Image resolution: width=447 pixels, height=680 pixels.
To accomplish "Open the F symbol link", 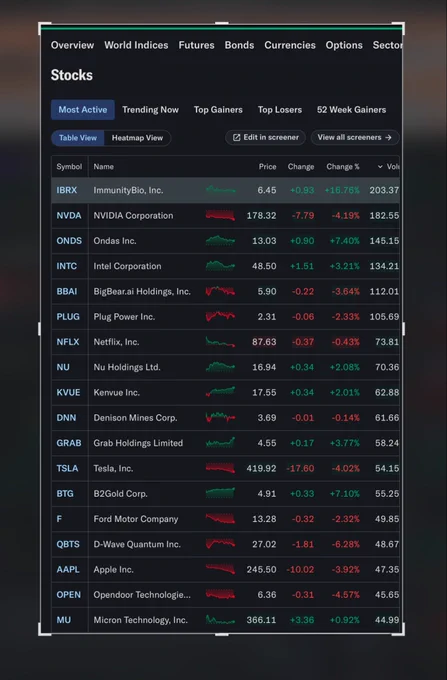I will tap(59, 519).
